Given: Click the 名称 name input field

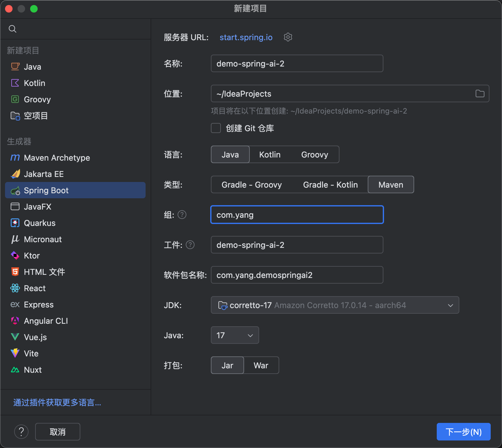Looking at the screenshot, I should point(297,63).
